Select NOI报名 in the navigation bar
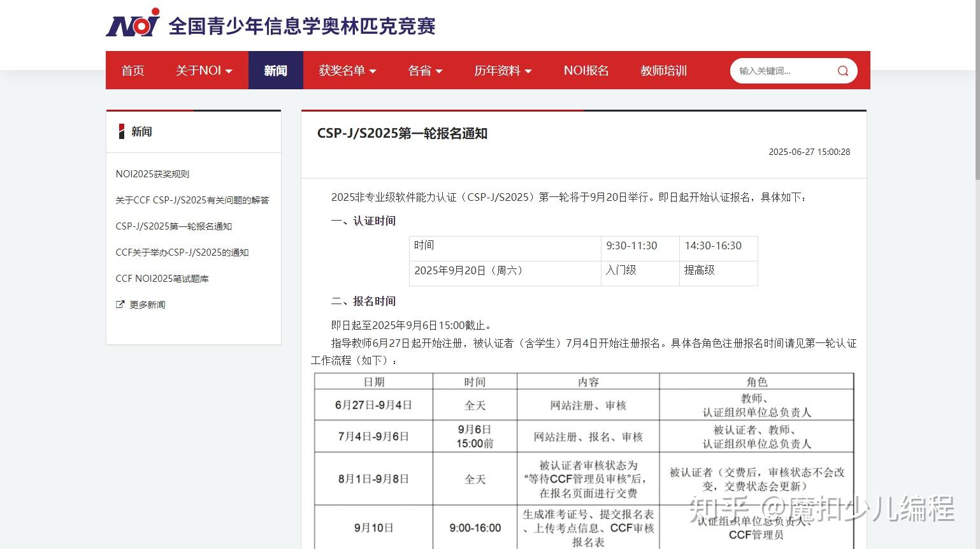The height and width of the screenshot is (549, 980). pyautogui.click(x=584, y=71)
